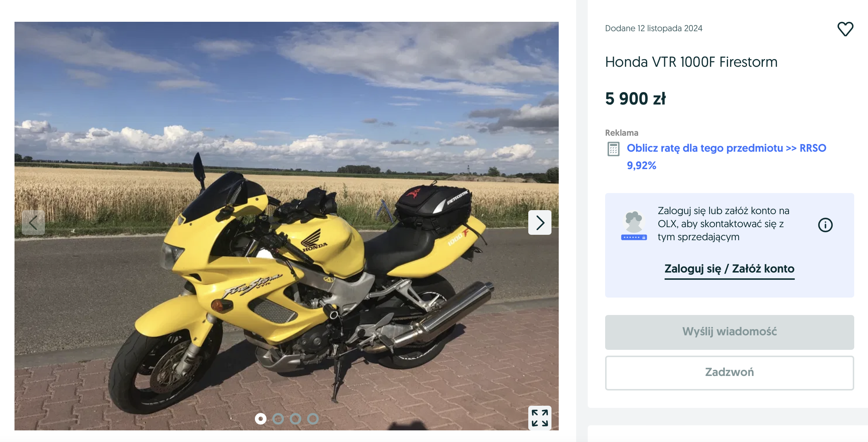Click the 5 900 zł price

635,99
